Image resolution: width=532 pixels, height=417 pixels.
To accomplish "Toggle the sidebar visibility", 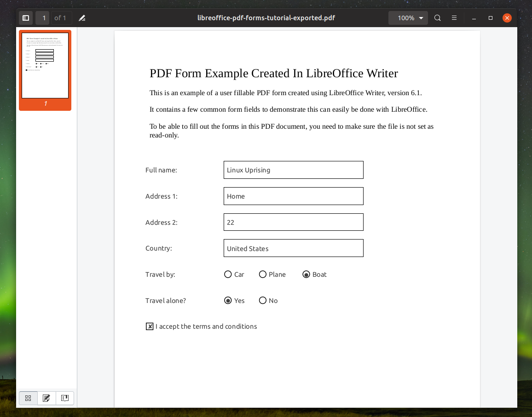I will point(25,17).
